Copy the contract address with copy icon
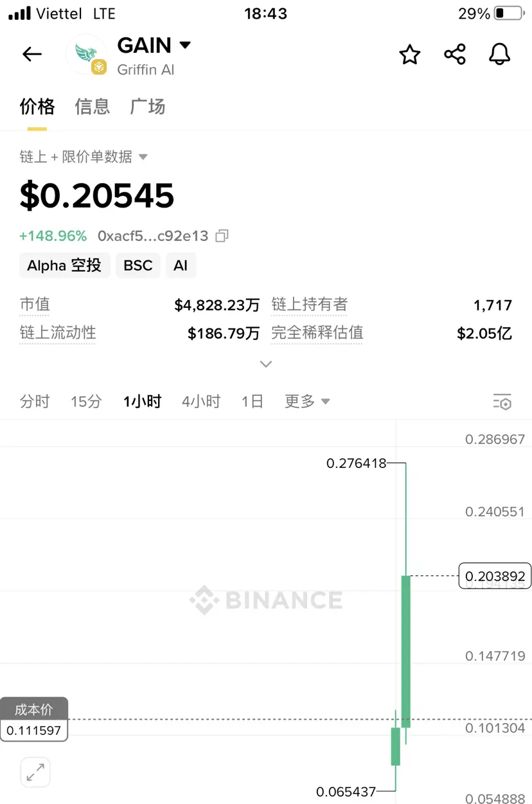 [222, 236]
